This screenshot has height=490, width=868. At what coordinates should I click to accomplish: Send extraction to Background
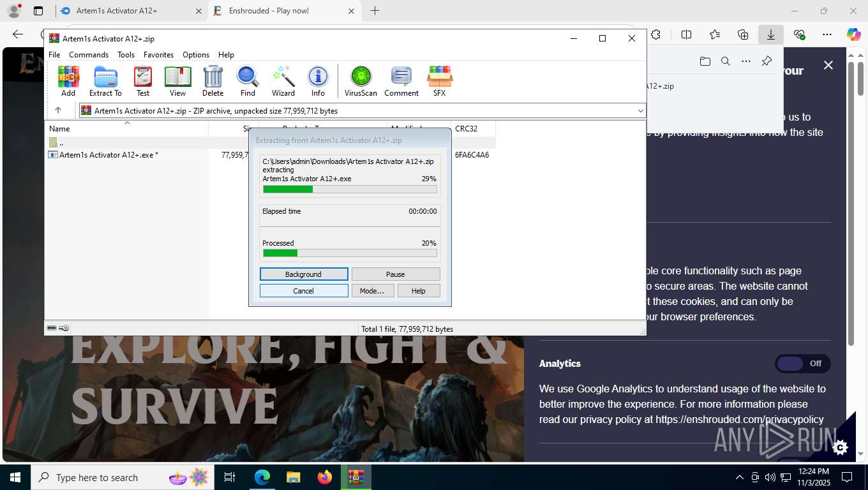click(304, 274)
